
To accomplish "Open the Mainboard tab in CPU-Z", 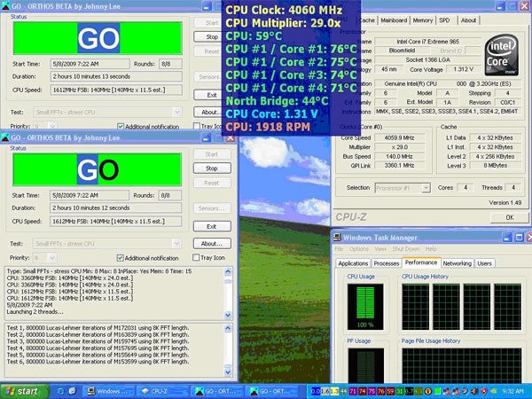I will [x=394, y=20].
